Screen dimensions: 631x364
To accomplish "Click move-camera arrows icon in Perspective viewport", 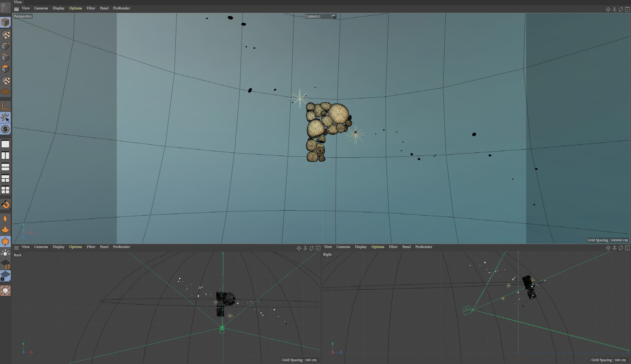I will click(608, 10).
